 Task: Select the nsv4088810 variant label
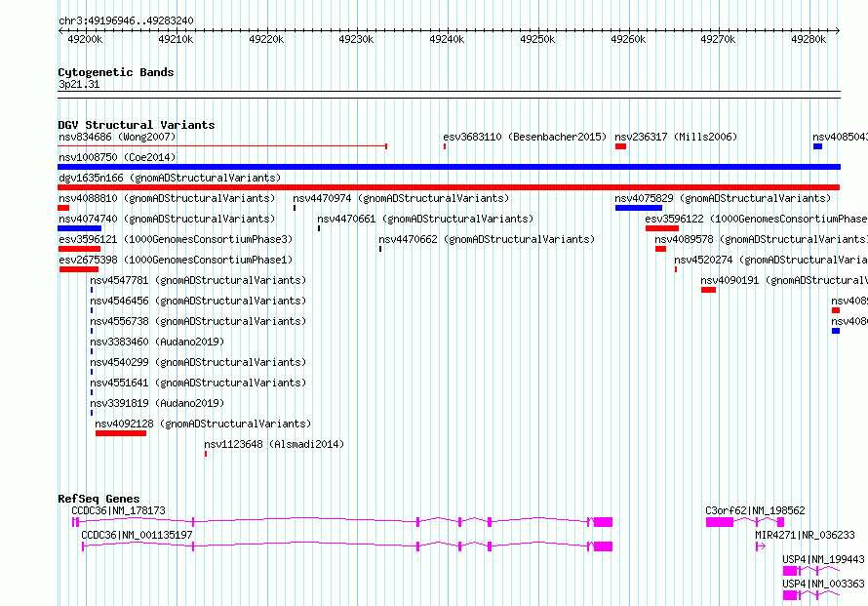pos(167,198)
